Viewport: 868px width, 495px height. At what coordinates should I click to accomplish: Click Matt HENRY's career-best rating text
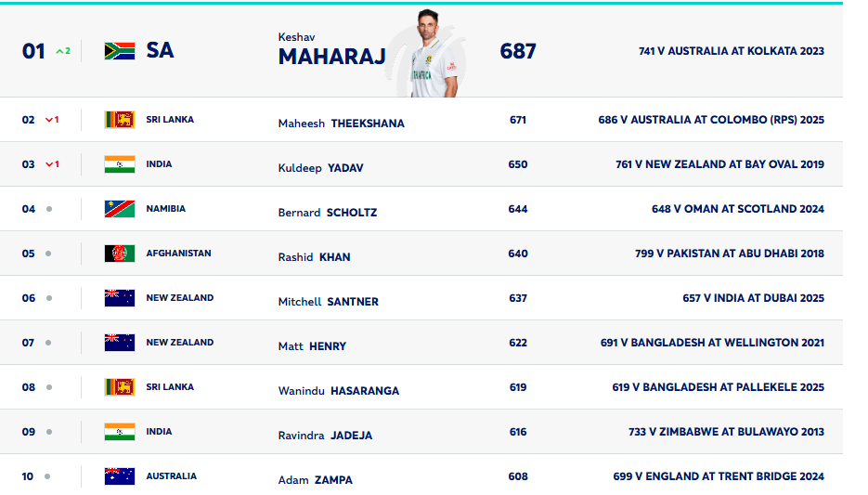(712, 343)
